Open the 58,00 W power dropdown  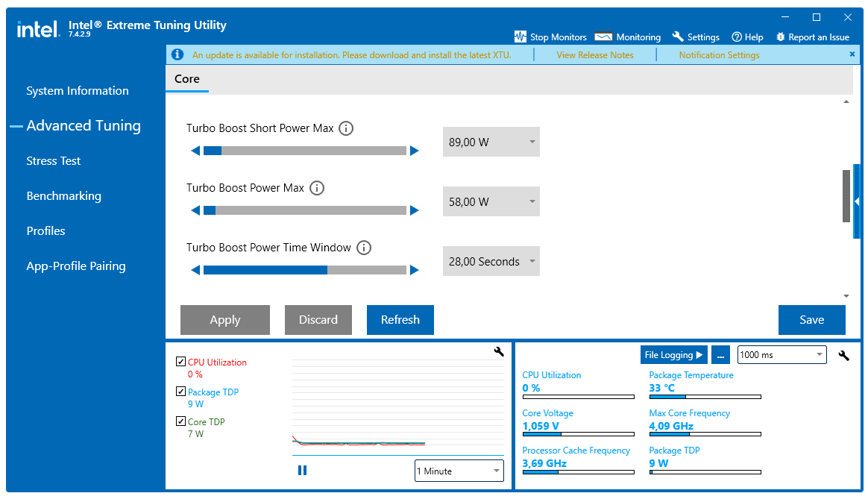[x=491, y=201]
